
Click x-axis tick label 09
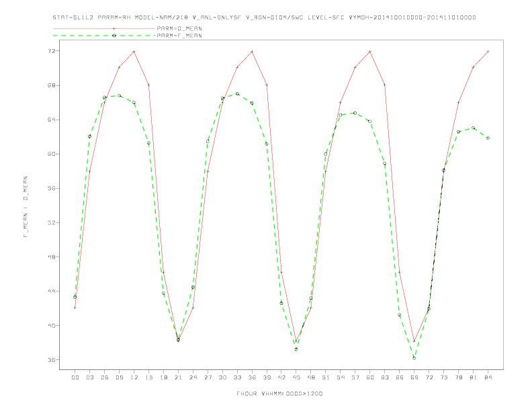coord(119,377)
